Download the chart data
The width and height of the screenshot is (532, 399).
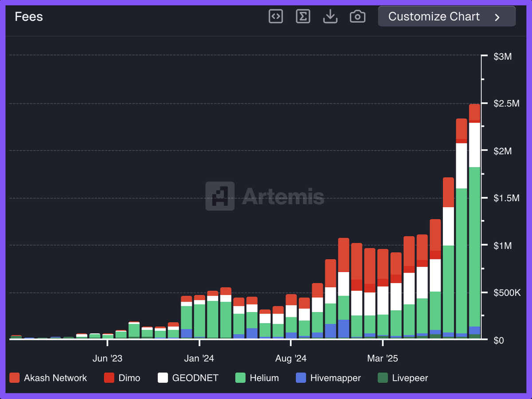tap(330, 17)
